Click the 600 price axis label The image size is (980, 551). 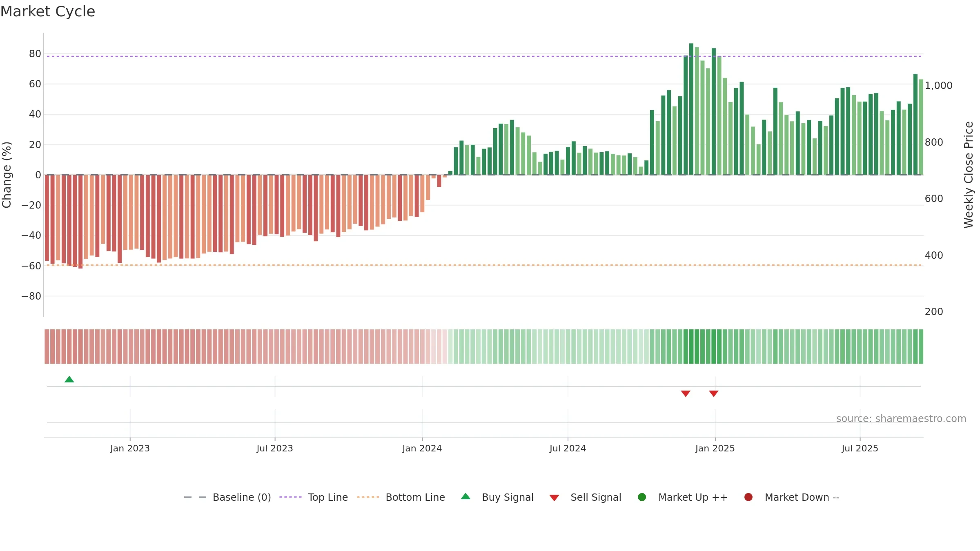tap(934, 199)
